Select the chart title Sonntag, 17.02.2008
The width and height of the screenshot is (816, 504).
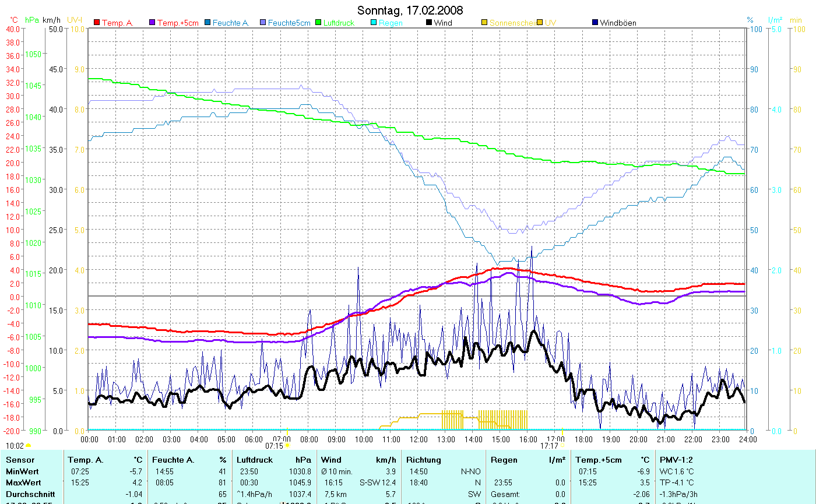pos(410,10)
